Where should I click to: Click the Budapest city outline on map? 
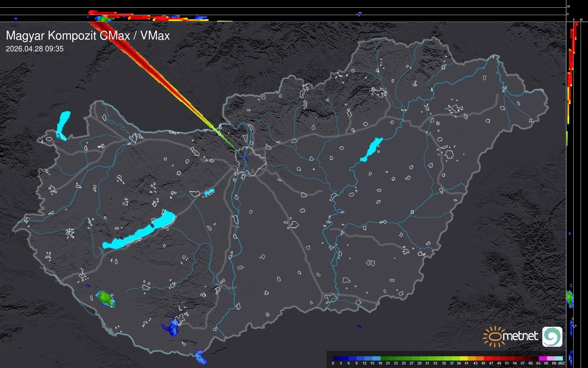[251, 161]
